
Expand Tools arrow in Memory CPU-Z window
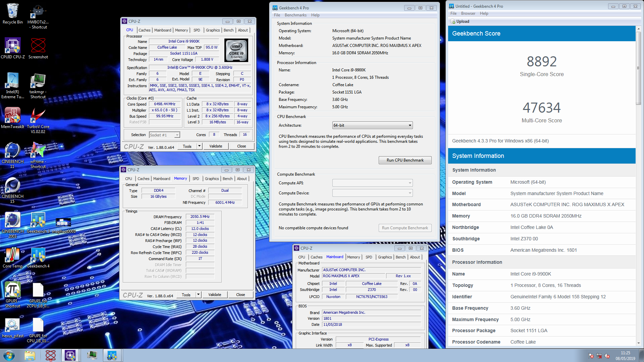point(198,295)
